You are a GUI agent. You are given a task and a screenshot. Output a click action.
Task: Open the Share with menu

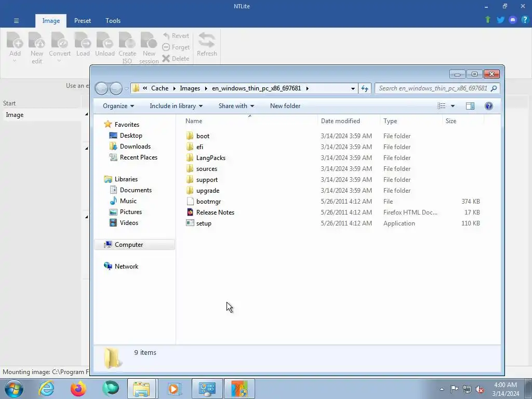coord(236,106)
